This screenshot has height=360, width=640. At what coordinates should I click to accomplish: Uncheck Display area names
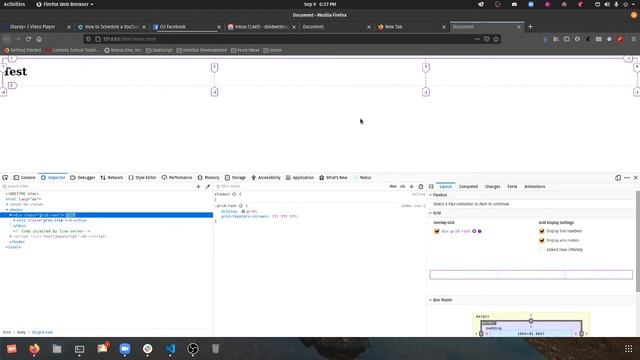click(542, 240)
